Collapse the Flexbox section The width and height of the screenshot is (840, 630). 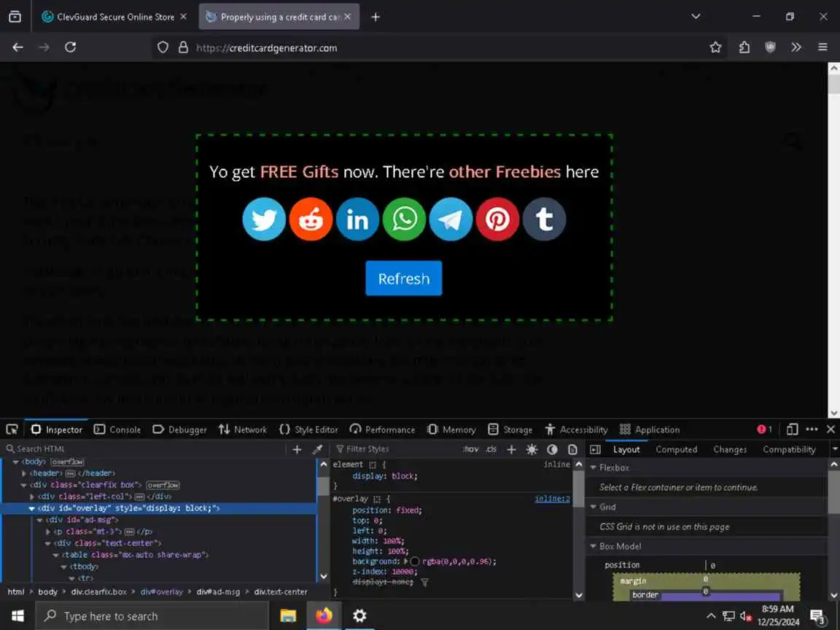pos(593,467)
